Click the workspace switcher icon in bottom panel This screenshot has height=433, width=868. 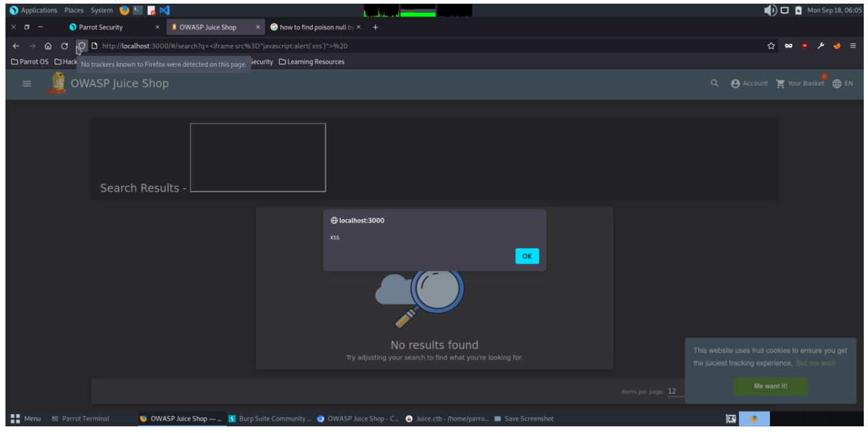731,419
